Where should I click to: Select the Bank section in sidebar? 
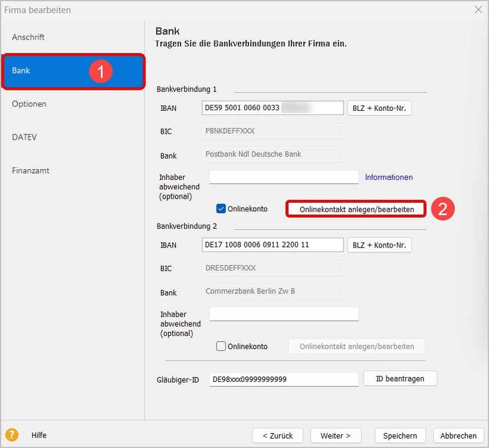(x=21, y=71)
